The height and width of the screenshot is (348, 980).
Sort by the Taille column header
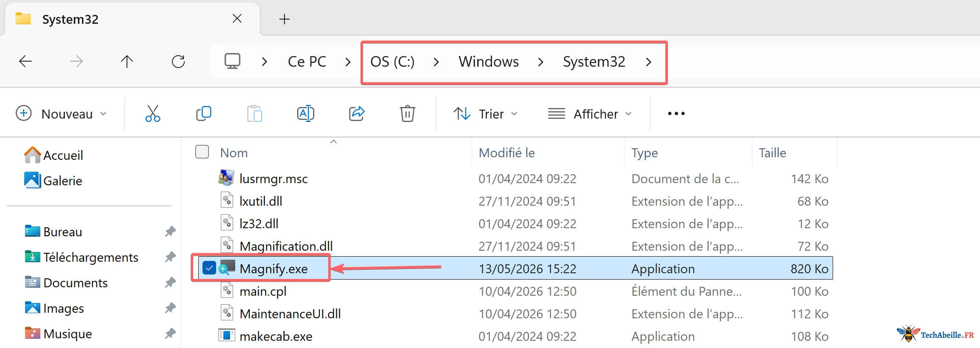tap(772, 153)
